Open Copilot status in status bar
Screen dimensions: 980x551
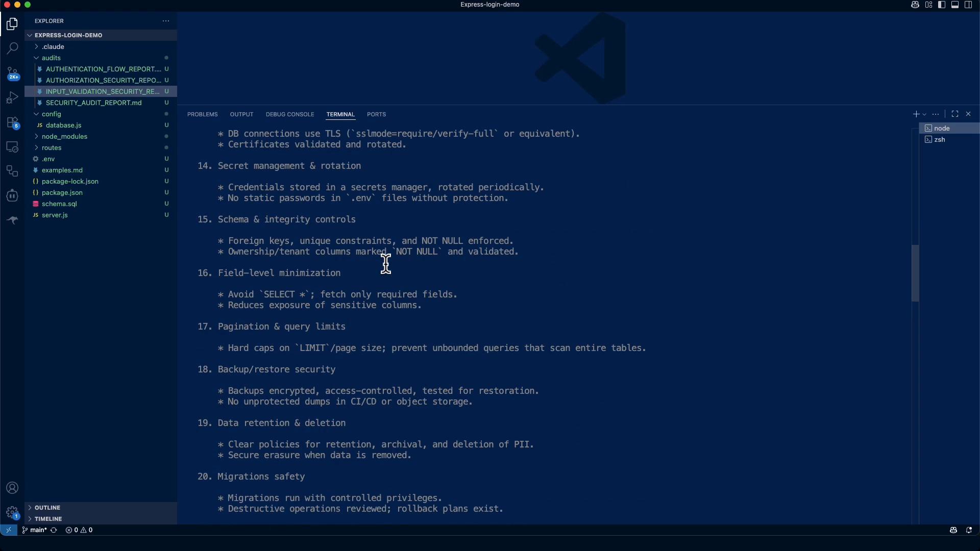point(953,530)
